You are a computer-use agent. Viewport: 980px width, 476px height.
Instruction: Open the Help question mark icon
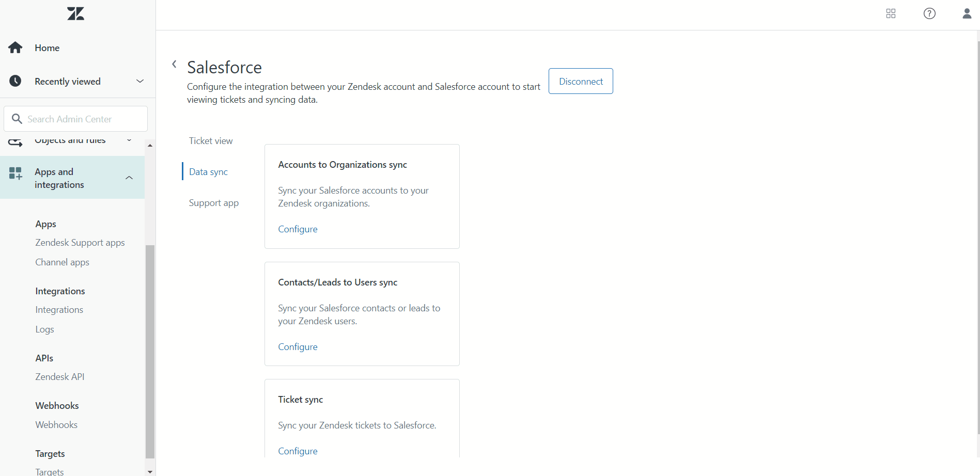pyautogui.click(x=929, y=13)
